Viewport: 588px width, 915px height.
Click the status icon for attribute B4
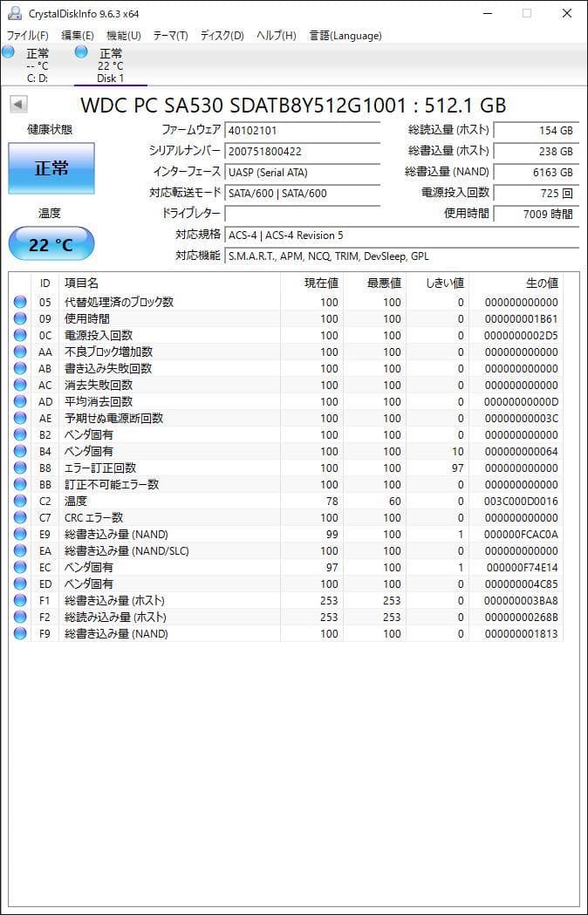20,451
